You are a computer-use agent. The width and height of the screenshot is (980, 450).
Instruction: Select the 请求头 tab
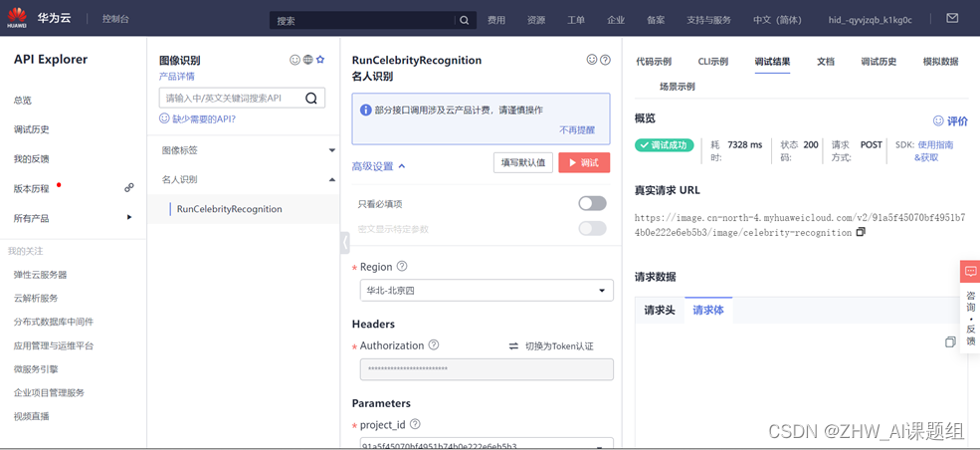pyautogui.click(x=660, y=310)
